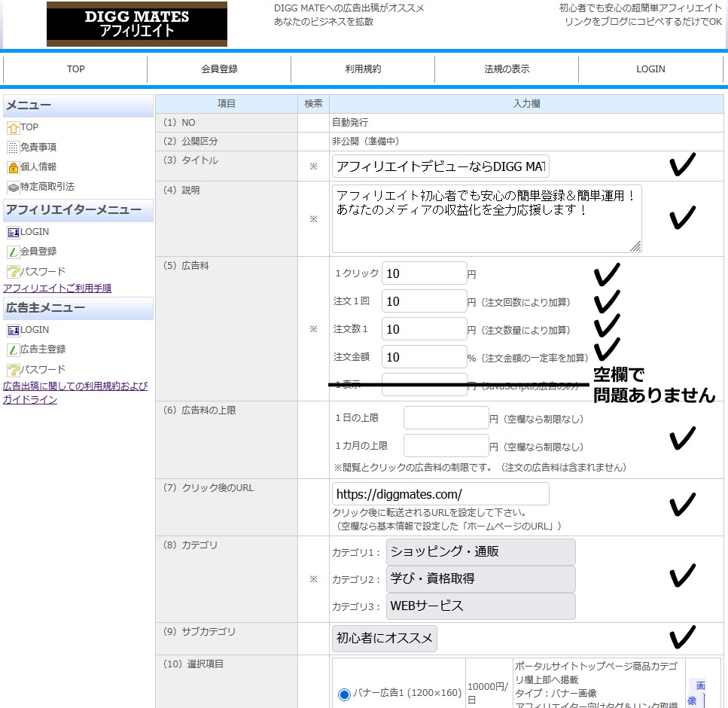Click the 説明 textarea

487,219
